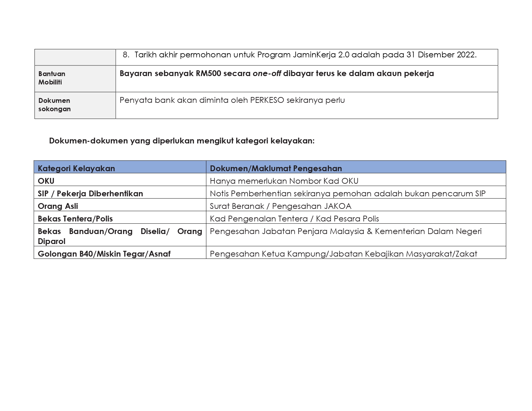Click Surat Beranak / Pengesahan JAKOA text

click(x=281, y=206)
